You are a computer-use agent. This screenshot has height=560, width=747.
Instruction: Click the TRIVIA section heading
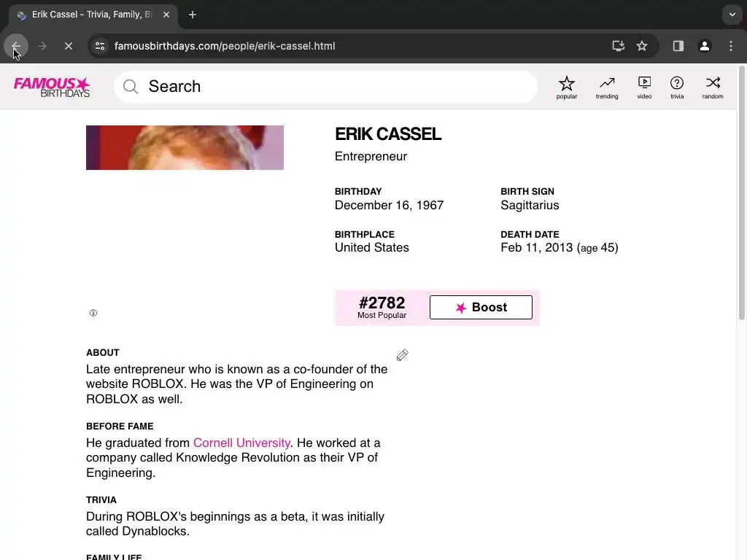tap(101, 500)
